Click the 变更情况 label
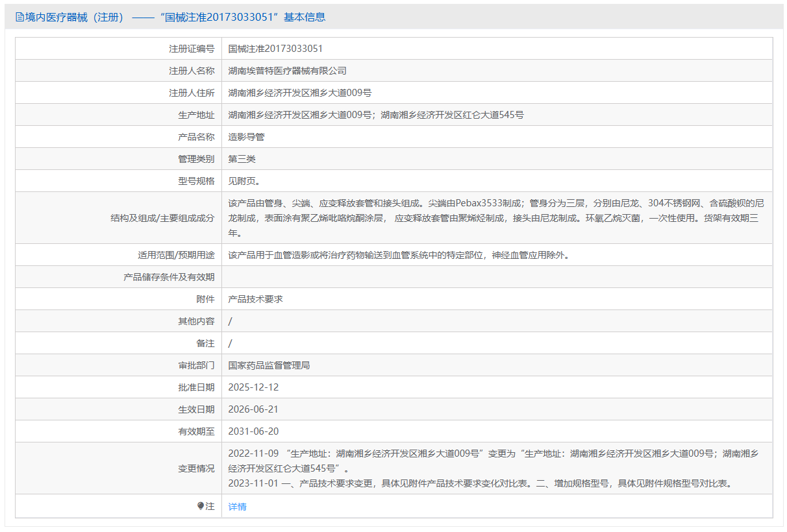Screen dimensions: 787x532 click(x=196, y=468)
